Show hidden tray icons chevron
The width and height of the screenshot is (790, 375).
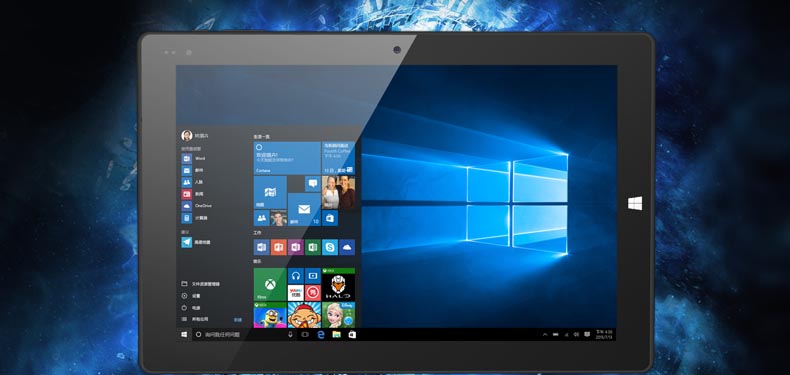[545, 334]
